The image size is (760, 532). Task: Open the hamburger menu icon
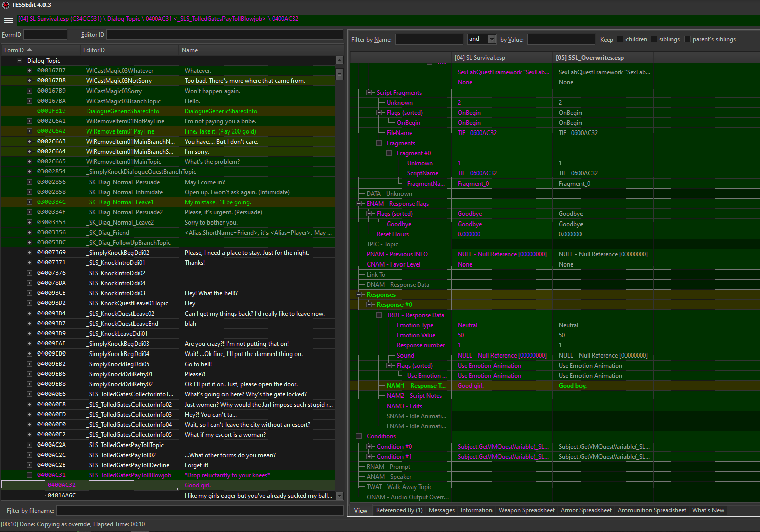8,20
